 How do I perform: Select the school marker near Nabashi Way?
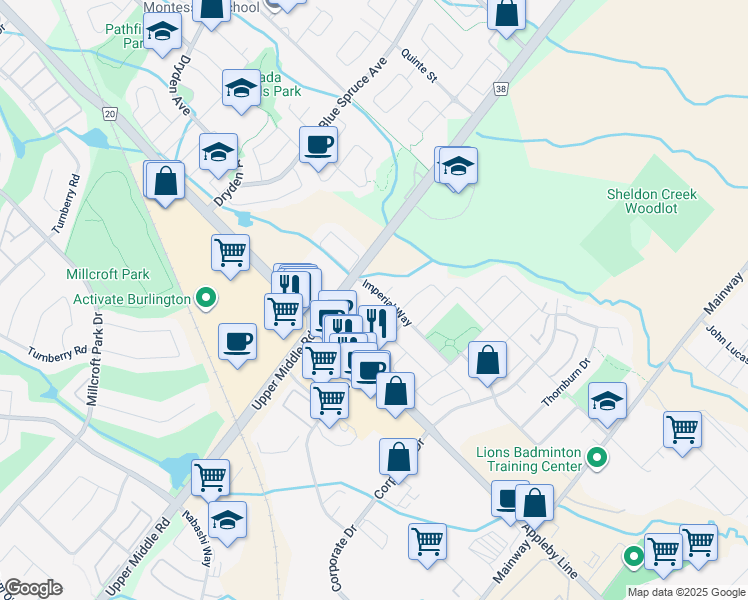click(228, 520)
